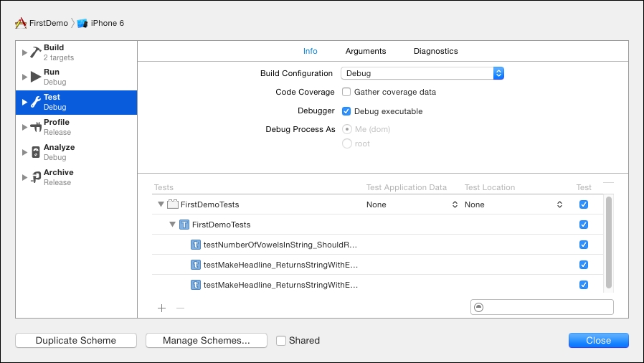644x363 pixels.
Task: Click the FirstDemoTests bundle icon
Action: [172, 204]
